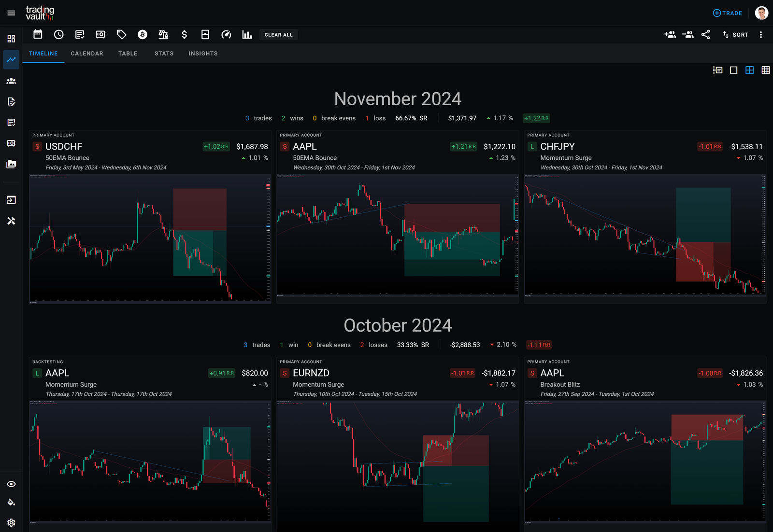
Task: Open the calendar date filter
Action: [x=37, y=34]
